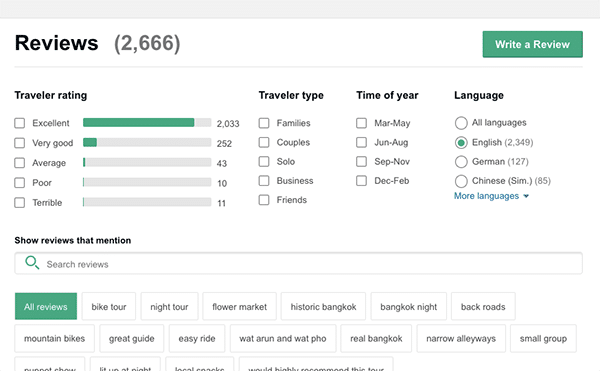Tick the Friends traveler type checkbox

point(264,200)
